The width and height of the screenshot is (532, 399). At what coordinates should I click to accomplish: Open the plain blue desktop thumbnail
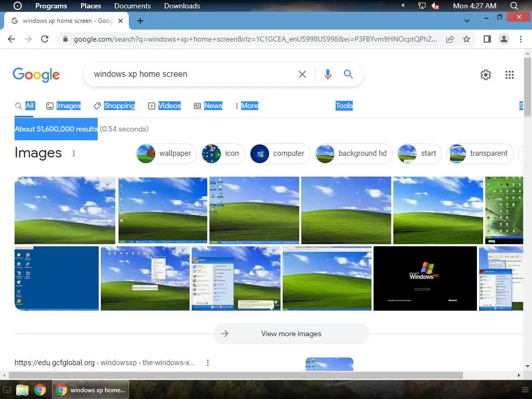[57, 278]
